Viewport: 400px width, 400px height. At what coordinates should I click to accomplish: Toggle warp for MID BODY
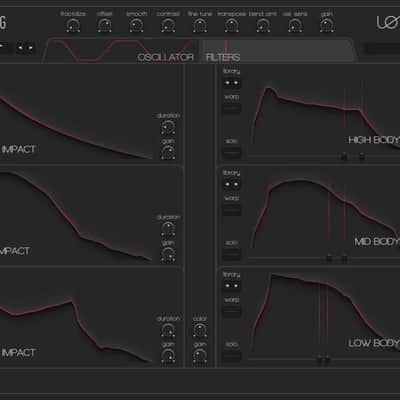pyautogui.click(x=232, y=210)
